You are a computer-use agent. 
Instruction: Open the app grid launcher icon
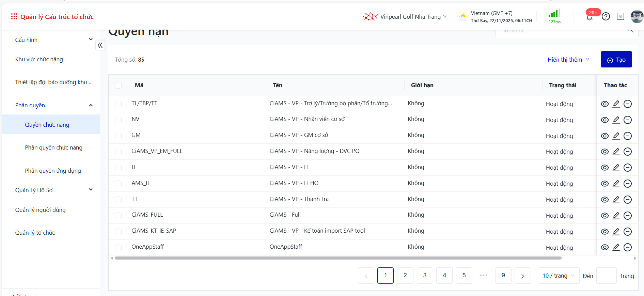(x=14, y=17)
